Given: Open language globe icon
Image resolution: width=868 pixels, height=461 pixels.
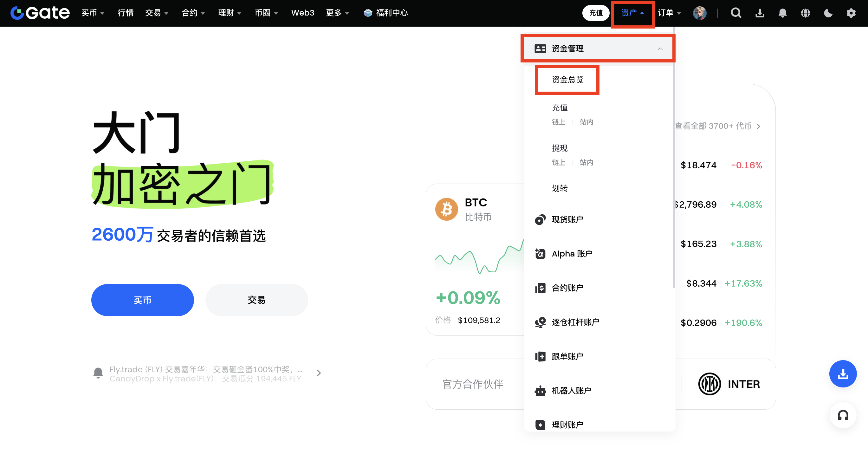Looking at the screenshot, I should [x=805, y=13].
